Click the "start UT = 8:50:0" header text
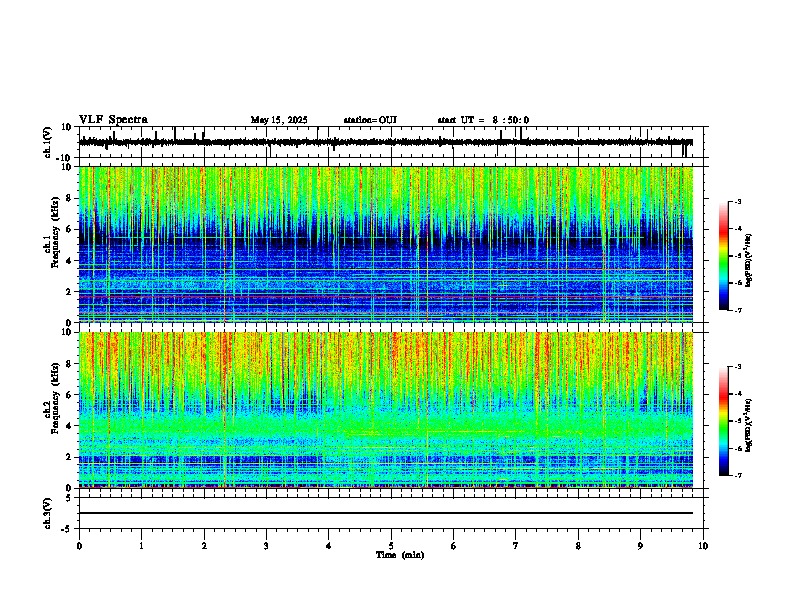This screenshot has width=792, height=612. coord(483,120)
